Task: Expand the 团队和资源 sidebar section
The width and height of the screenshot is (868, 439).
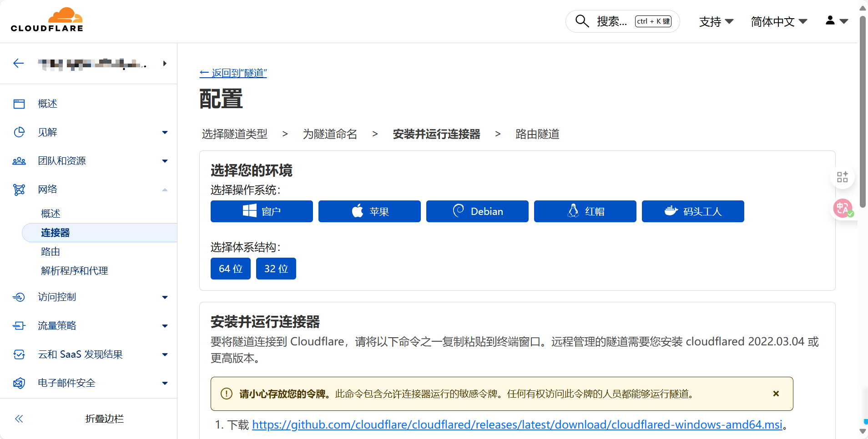Action: [165, 161]
